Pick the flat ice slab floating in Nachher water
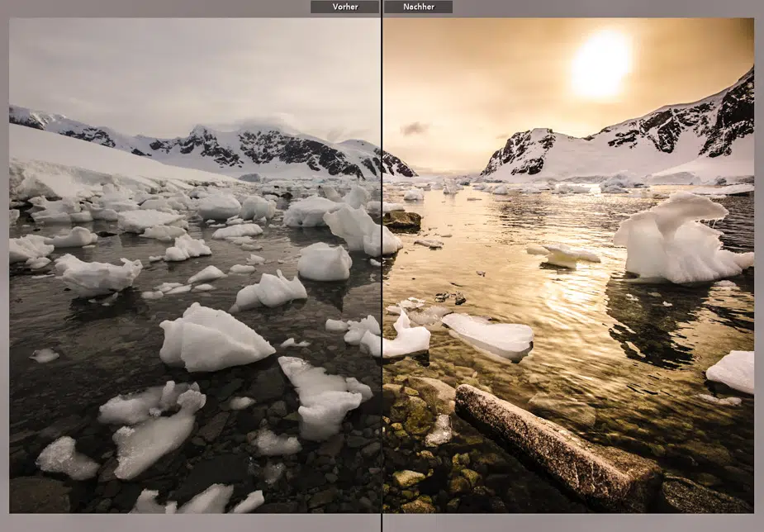This screenshot has height=532, width=764. tap(489, 335)
